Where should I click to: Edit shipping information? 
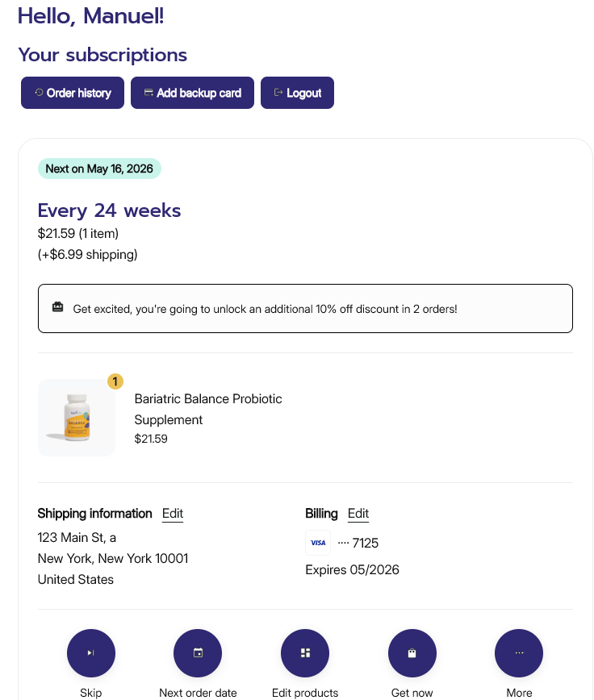[x=173, y=514]
